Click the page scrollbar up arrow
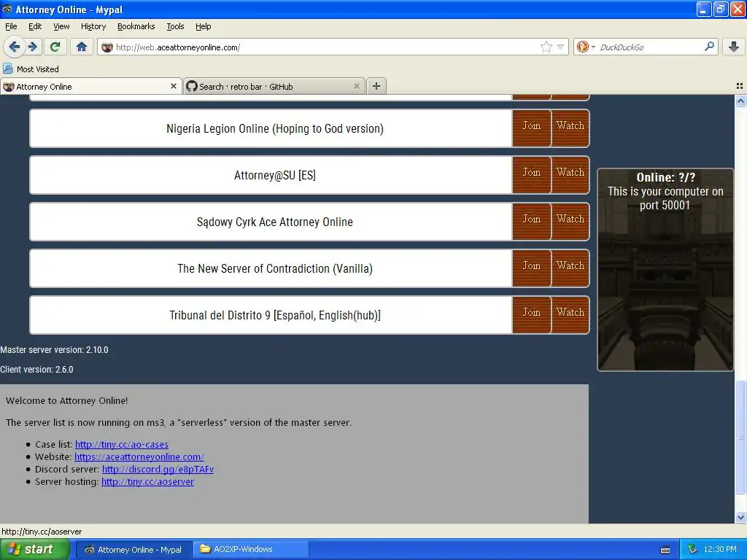The width and height of the screenshot is (747, 560). [x=740, y=101]
